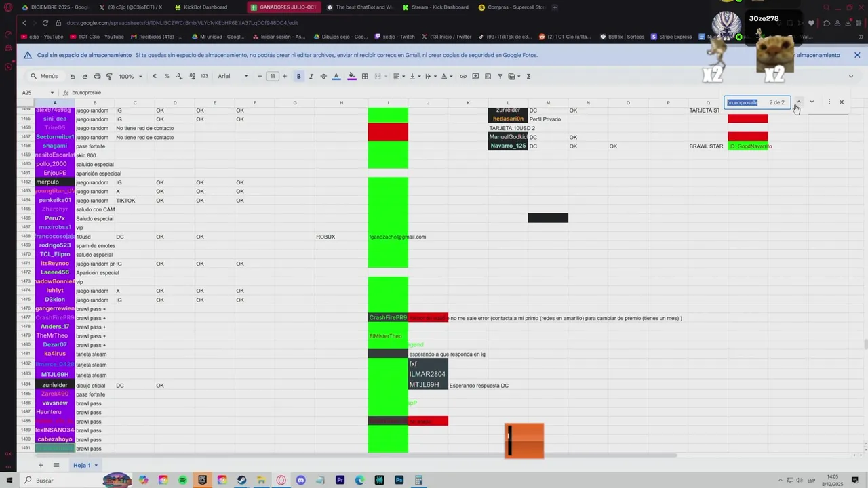This screenshot has width=868, height=488.
Task: Decrease decimal places
Action: tap(180, 77)
